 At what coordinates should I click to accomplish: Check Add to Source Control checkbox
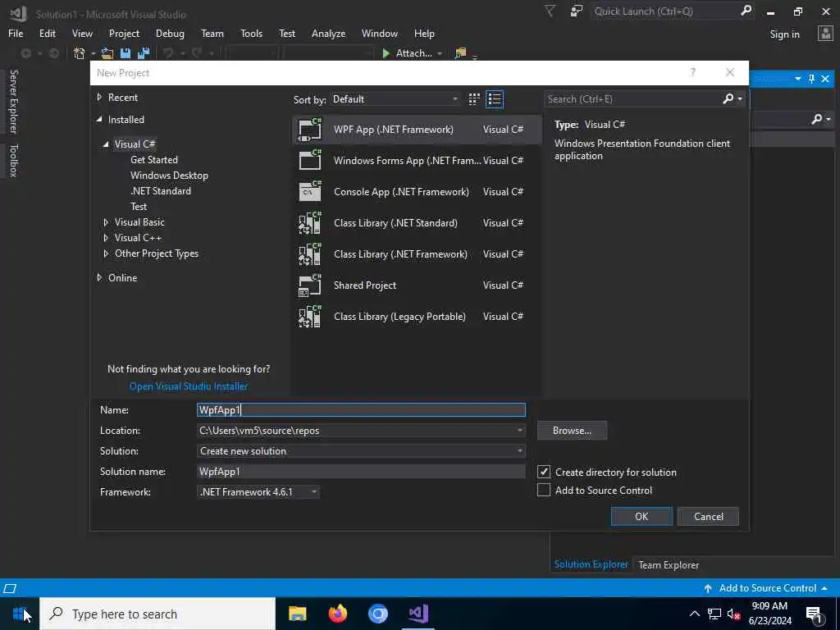544,491
